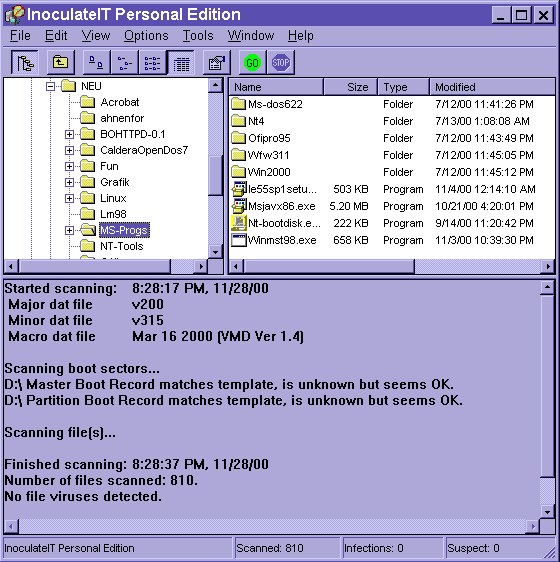Select MS-Progs folder in tree
Viewport: 560px width, 562px height.
click(124, 230)
